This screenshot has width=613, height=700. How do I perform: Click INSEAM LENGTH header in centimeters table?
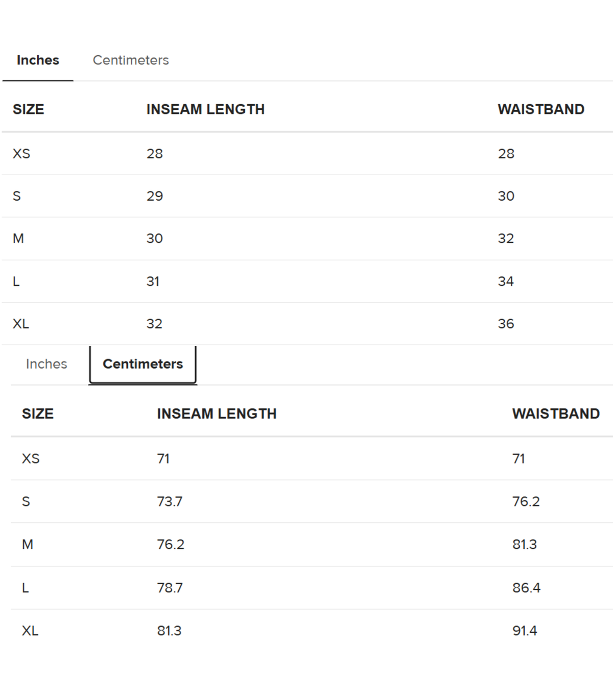click(x=217, y=414)
